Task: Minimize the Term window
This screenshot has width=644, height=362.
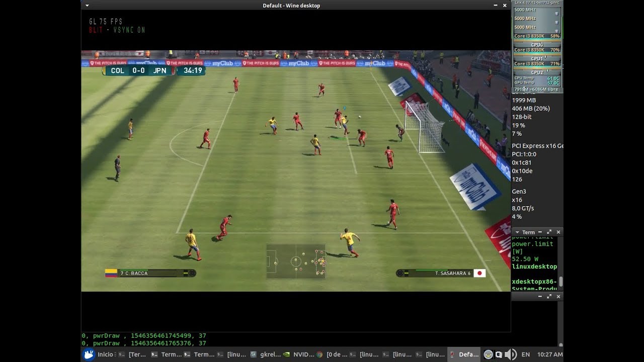Action: (541, 232)
